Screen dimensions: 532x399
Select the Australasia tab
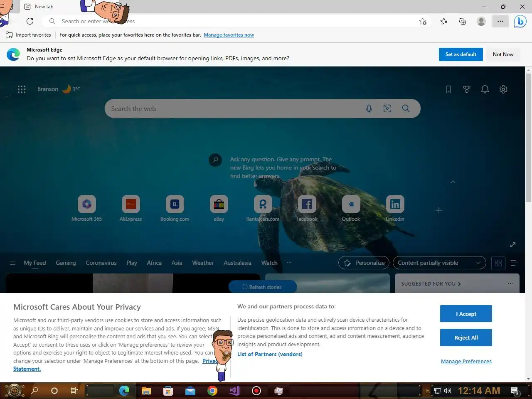point(237,263)
